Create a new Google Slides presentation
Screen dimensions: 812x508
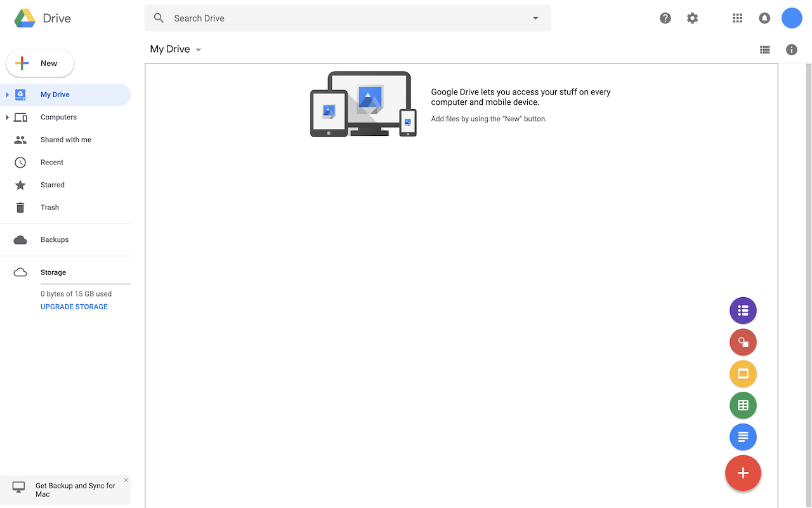(743, 373)
